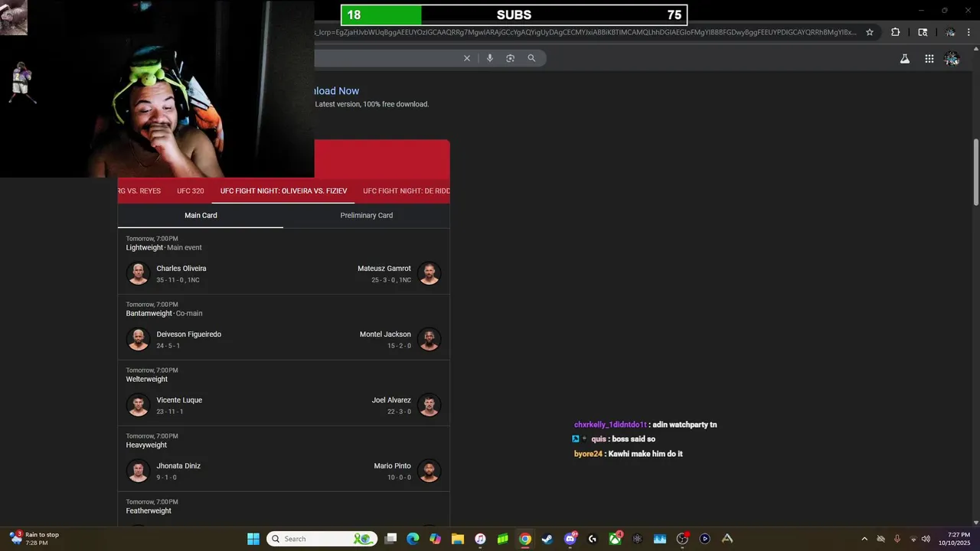This screenshot has width=980, height=551.
Task: Open the volume control in system tray
Action: 926,539
